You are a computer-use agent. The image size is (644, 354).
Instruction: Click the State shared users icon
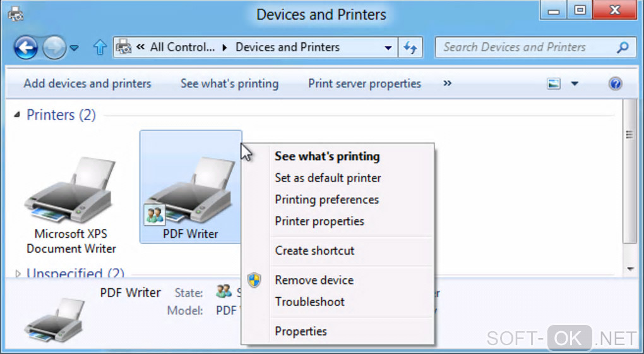click(224, 291)
